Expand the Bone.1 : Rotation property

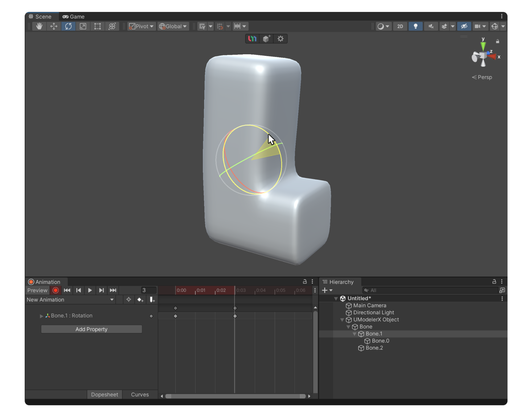[42, 316]
